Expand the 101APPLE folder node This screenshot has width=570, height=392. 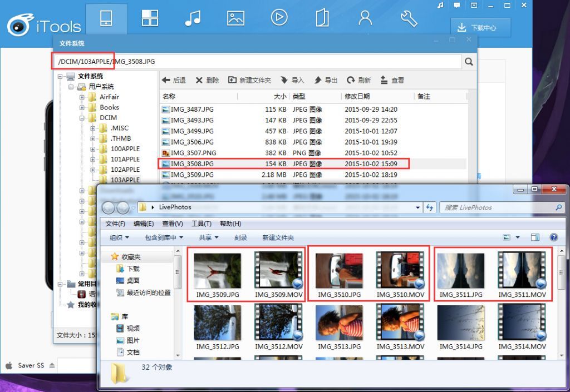(x=93, y=160)
